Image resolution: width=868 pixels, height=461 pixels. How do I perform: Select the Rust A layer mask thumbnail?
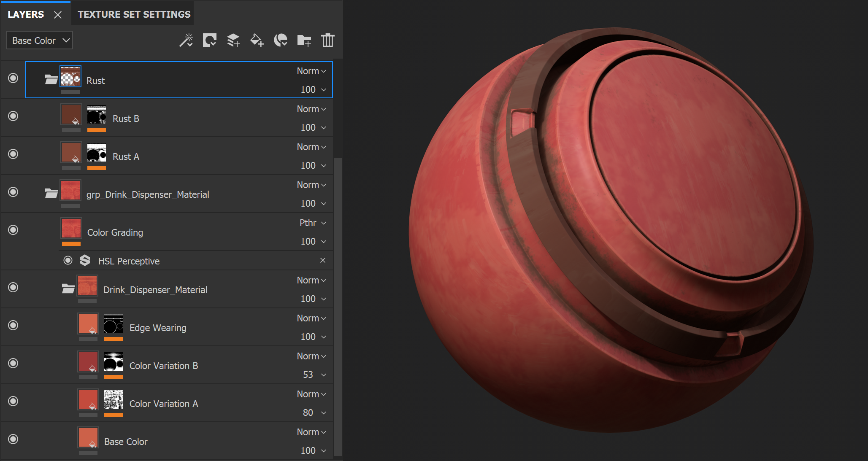(x=97, y=153)
